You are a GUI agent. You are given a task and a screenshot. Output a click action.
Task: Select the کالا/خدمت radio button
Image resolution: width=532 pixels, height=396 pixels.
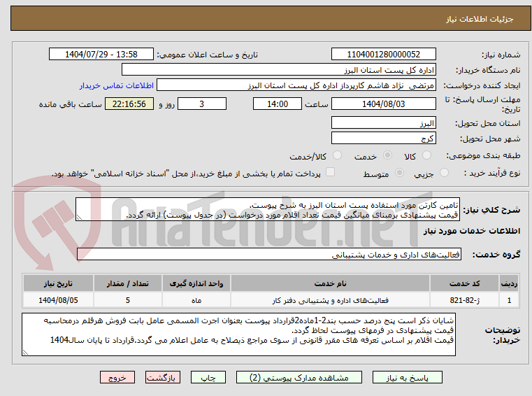[337, 155]
